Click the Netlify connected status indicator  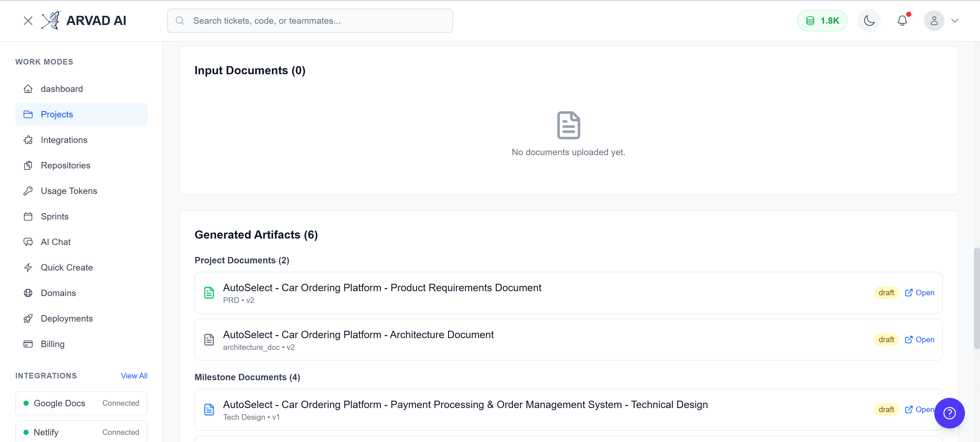click(26, 432)
